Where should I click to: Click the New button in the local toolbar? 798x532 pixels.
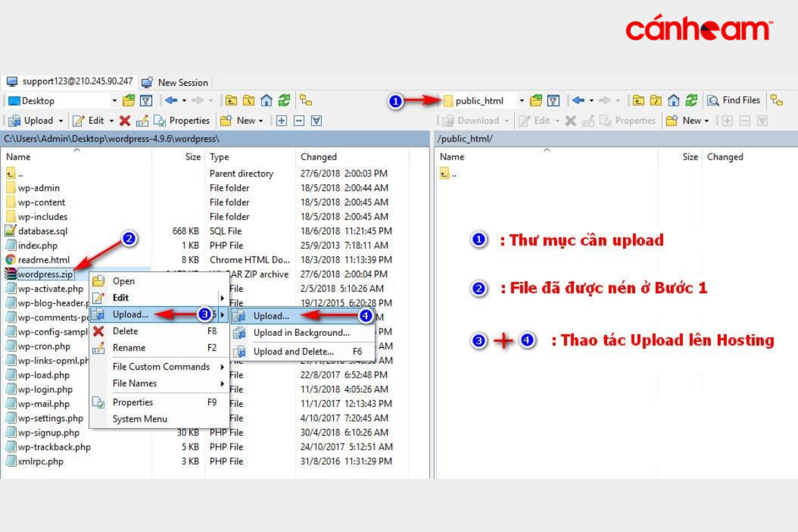tap(237, 120)
